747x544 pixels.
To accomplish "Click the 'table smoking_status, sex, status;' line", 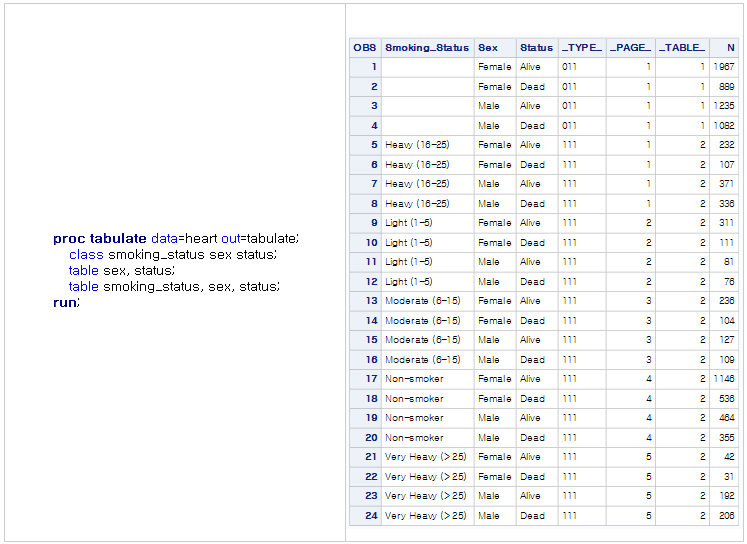I will pyautogui.click(x=174, y=287).
